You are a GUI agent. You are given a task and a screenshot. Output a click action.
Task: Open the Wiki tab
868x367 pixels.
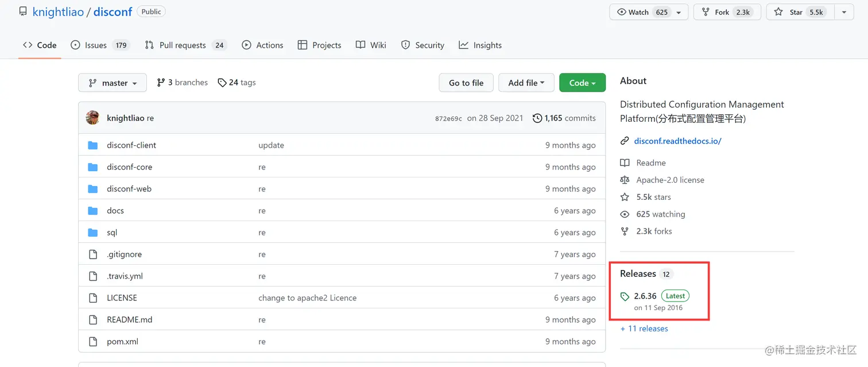tap(371, 45)
